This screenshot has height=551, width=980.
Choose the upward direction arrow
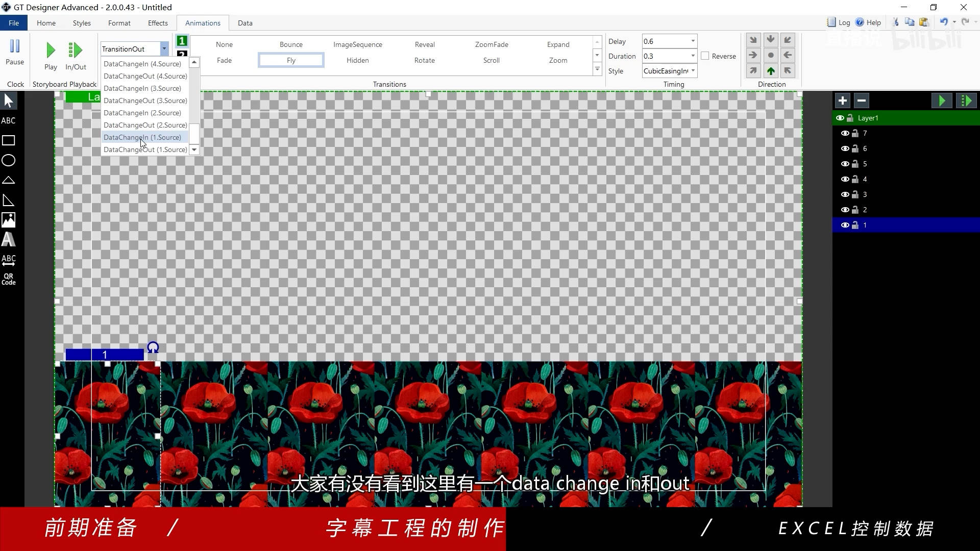coord(771,71)
